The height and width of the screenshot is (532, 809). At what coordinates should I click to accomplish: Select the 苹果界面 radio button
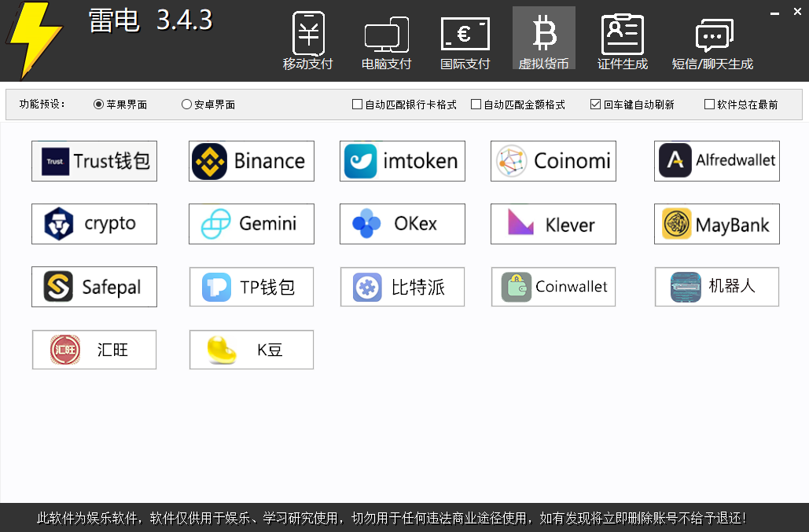pos(120,105)
